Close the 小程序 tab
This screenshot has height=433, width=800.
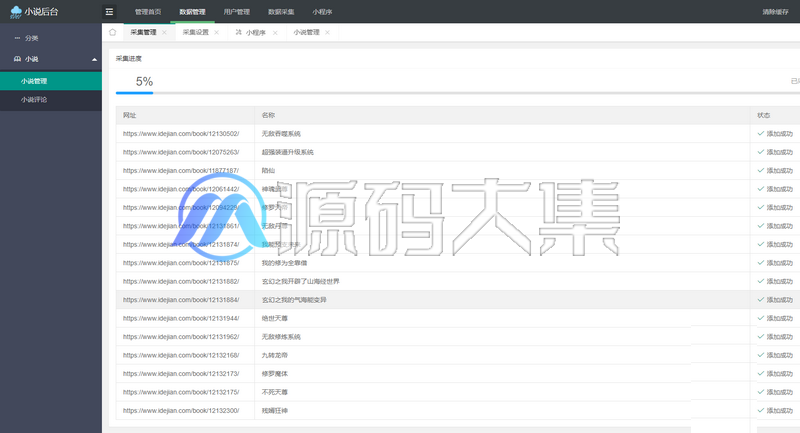[x=275, y=33]
